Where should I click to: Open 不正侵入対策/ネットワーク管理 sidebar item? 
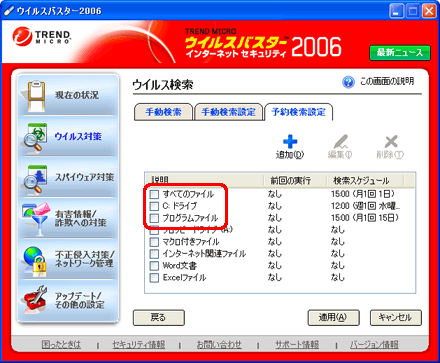68,260
